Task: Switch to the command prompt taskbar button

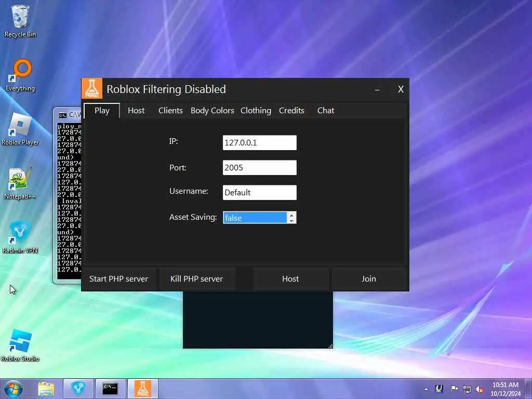Action: click(110, 389)
